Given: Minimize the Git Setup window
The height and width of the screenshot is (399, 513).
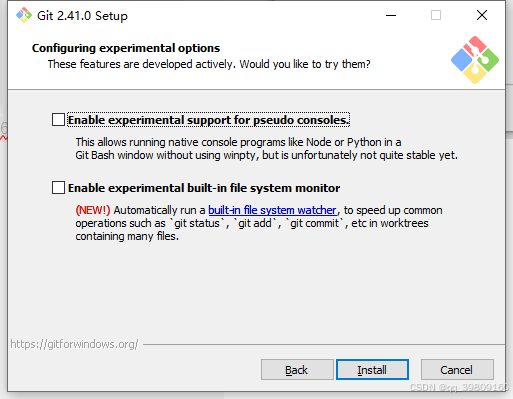Looking at the screenshot, I should 391,15.
